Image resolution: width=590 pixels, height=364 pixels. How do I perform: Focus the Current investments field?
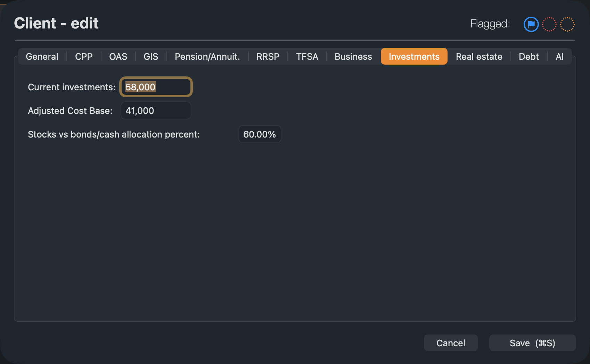point(156,87)
